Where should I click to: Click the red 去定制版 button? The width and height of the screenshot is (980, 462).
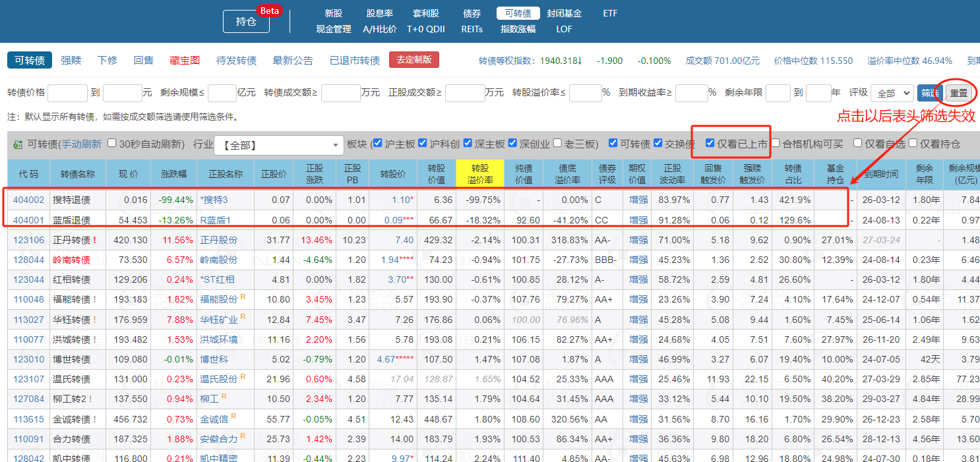413,60
